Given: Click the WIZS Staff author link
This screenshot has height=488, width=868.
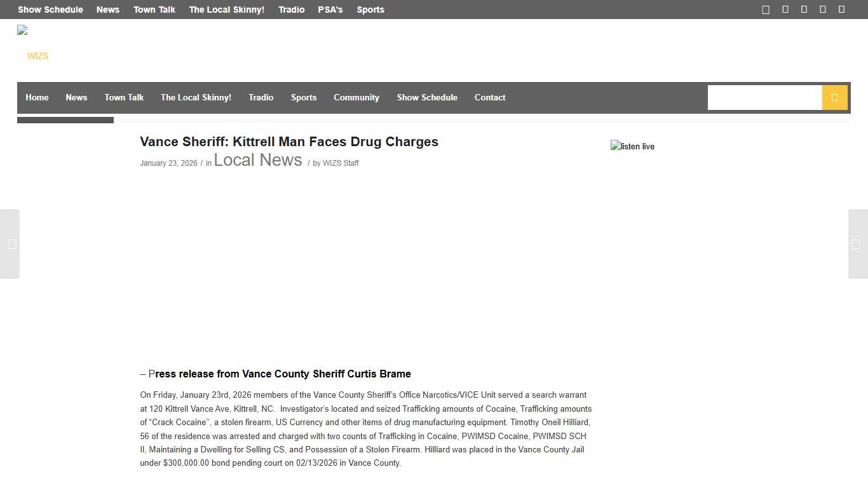Looking at the screenshot, I should click(x=341, y=163).
